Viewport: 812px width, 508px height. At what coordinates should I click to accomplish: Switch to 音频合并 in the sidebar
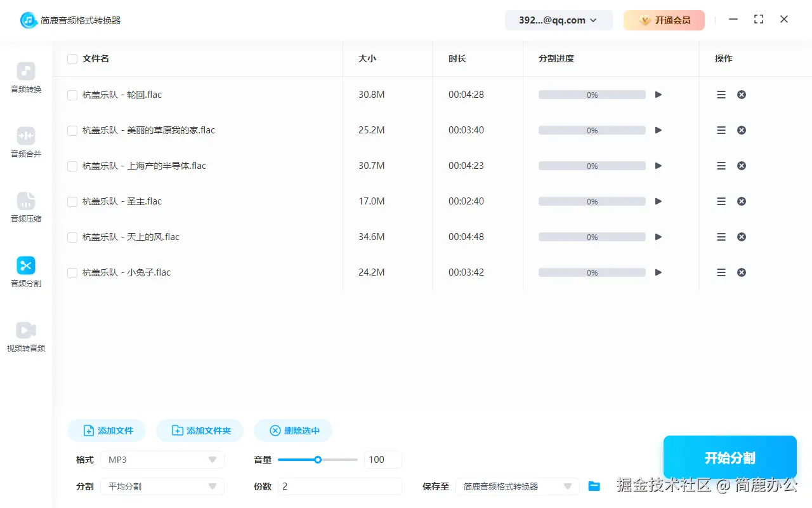[x=26, y=142]
